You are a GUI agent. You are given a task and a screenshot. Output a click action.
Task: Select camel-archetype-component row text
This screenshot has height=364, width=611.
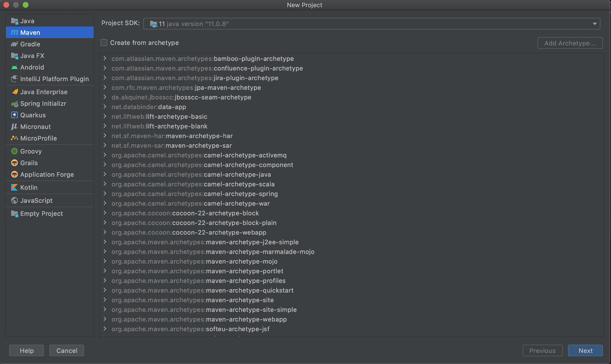pyautogui.click(x=202, y=165)
